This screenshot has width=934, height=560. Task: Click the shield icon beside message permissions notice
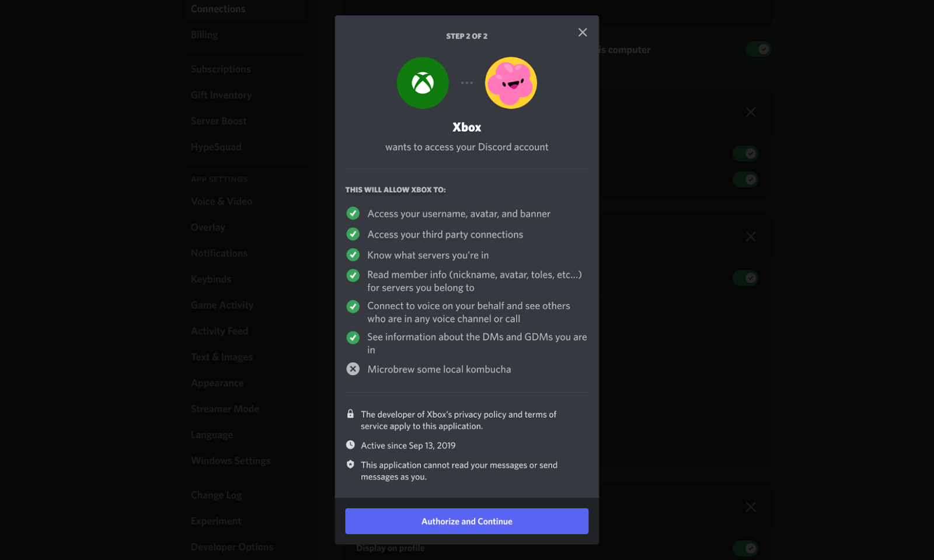tap(350, 464)
